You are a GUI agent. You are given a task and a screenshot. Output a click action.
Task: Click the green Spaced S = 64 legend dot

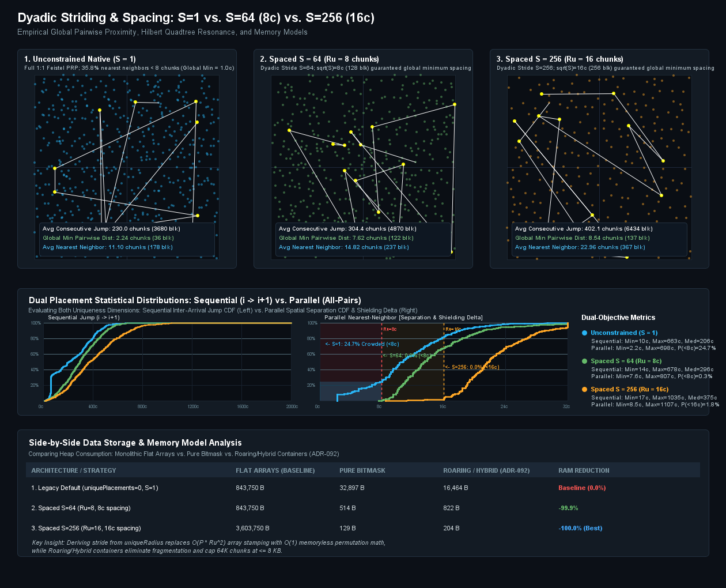point(585,361)
